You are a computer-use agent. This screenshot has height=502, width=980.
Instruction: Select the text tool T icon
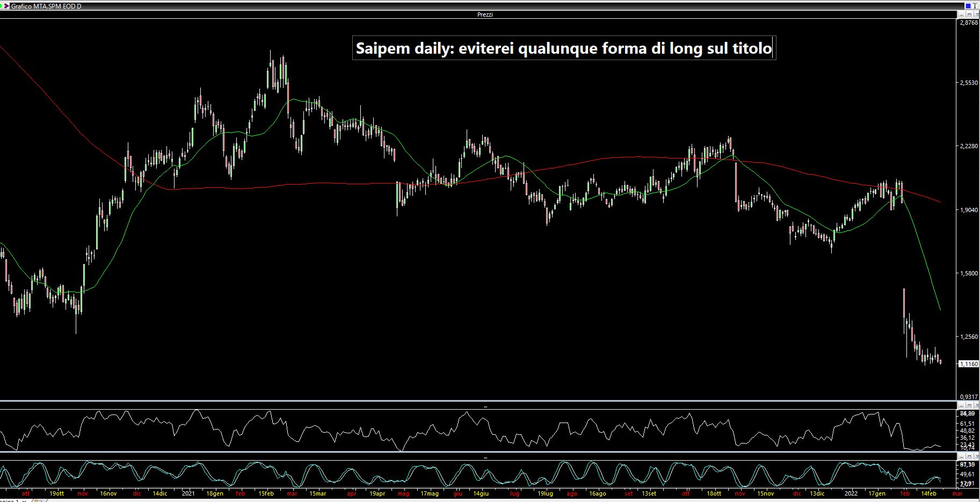click(x=975, y=6)
